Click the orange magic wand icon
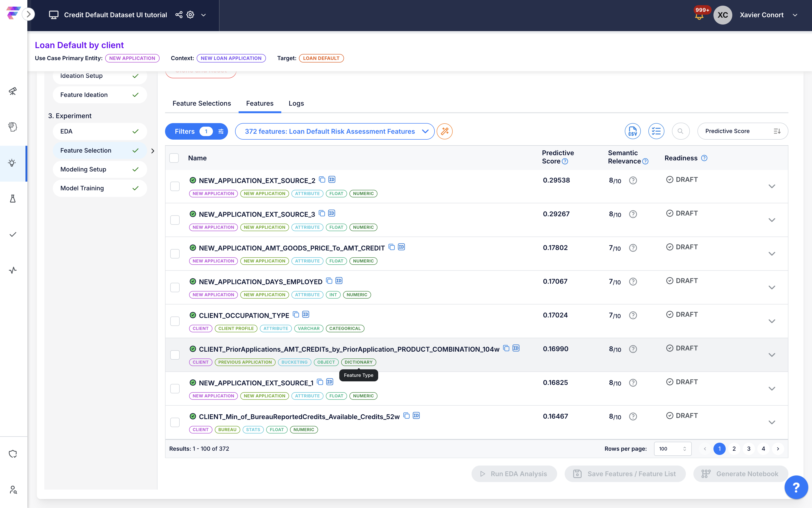812x508 pixels. coord(445,131)
